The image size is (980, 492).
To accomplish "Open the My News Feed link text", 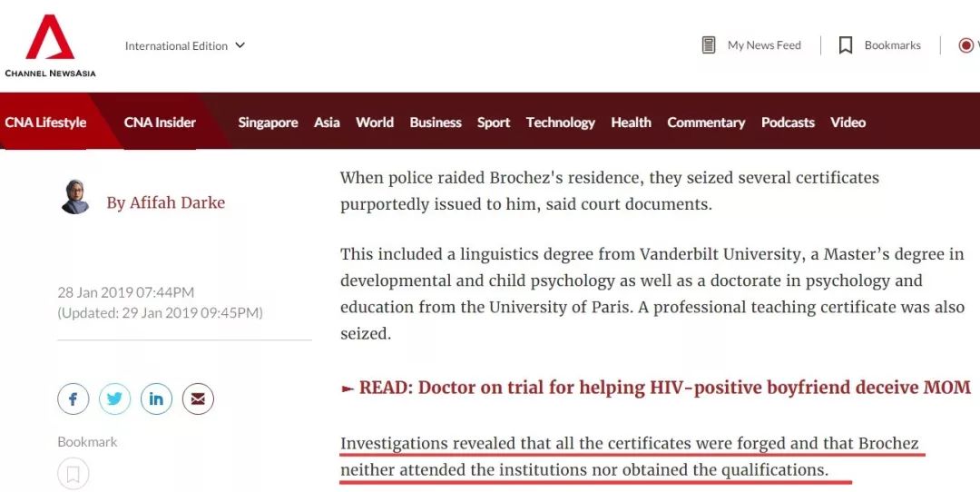I will pos(764,45).
